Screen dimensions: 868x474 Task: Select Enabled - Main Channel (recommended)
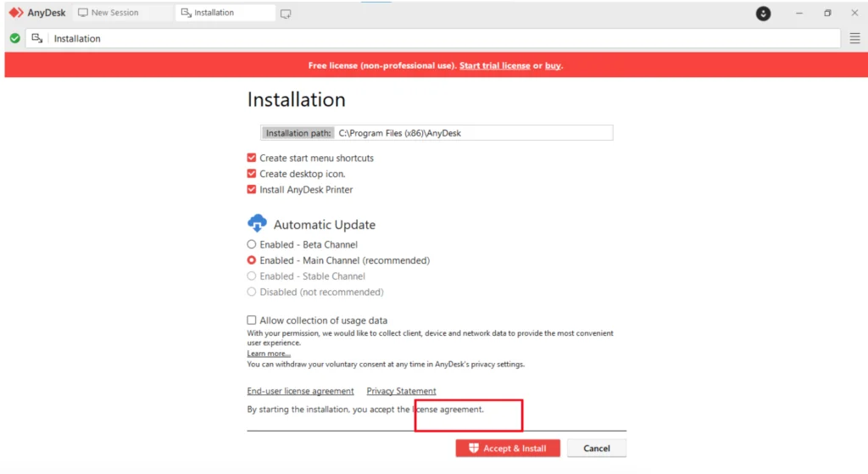tap(251, 260)
